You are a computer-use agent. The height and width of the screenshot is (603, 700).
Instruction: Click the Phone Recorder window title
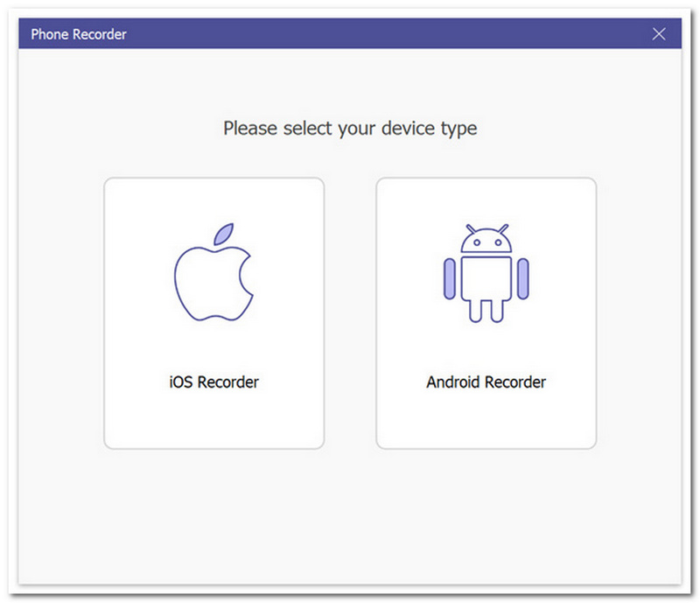coord(79,34)
